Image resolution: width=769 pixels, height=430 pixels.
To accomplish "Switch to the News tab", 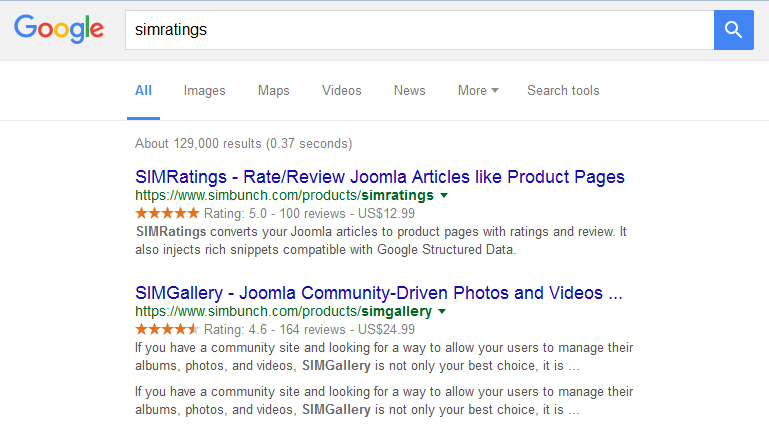I will click(410, 91).
